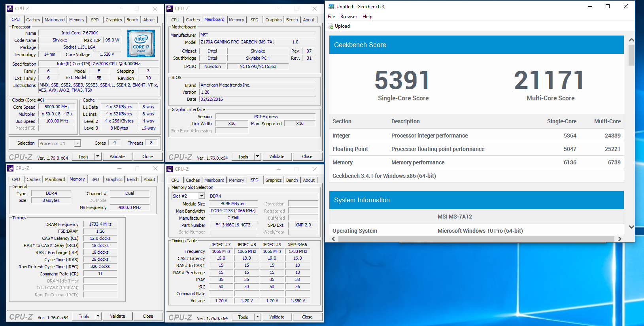Click the Intel Core i7 logo badge

coord(141,43)
